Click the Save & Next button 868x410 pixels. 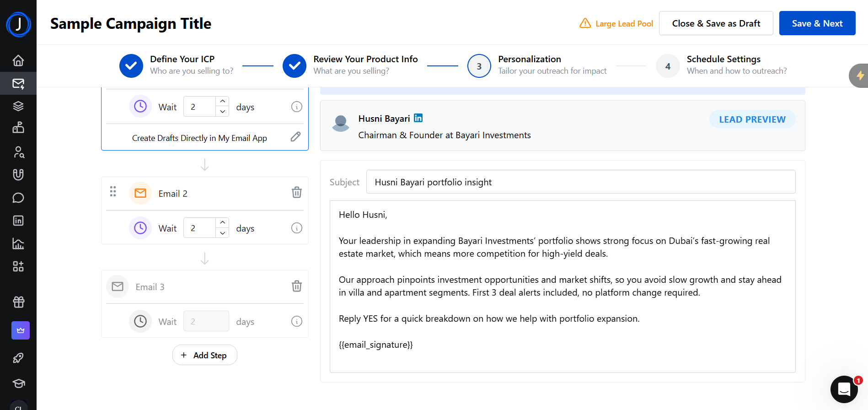pyautogui.click(x=817, y=23)
